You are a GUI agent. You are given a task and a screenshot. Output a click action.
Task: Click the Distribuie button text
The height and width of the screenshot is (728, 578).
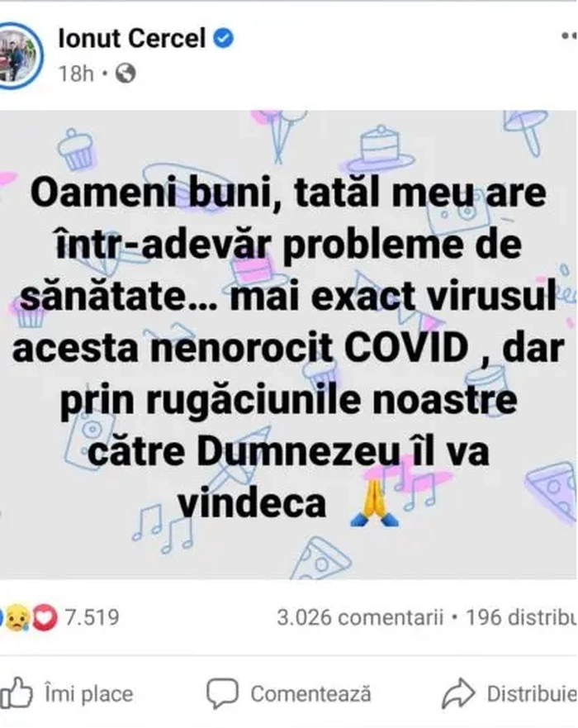(x=533, y=694)
